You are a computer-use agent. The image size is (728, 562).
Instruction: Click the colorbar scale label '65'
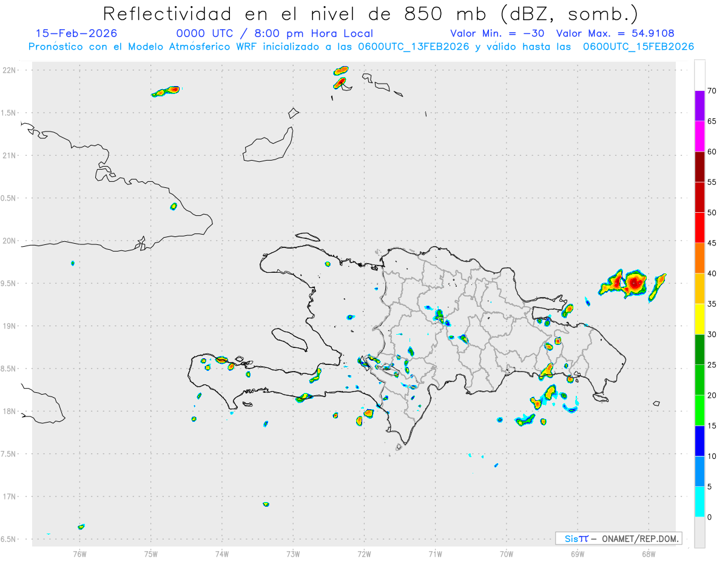tap(712, 121)
